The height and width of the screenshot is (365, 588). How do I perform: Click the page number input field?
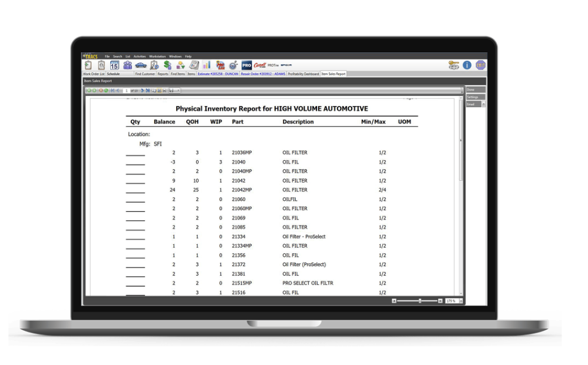coord(127,90)
